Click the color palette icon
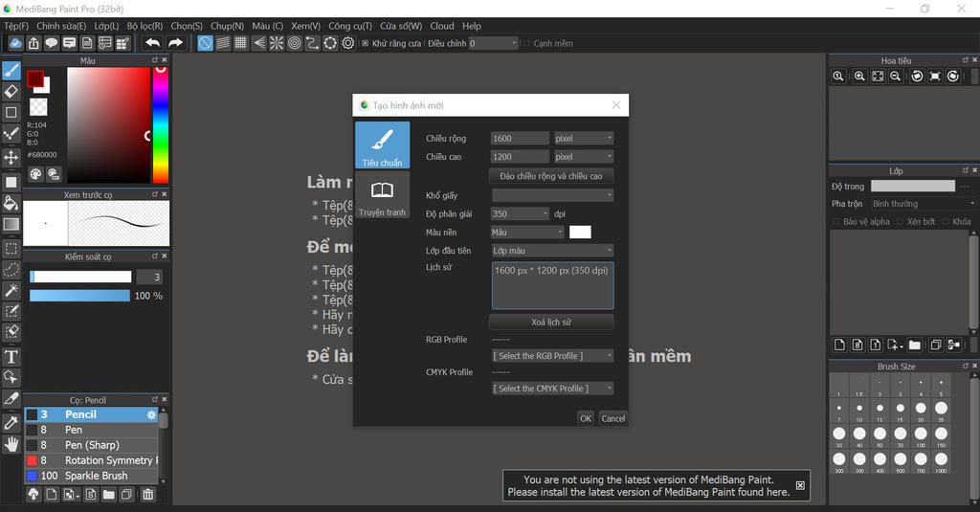Viewport: 980px width, 512px height. pos(36,174)
